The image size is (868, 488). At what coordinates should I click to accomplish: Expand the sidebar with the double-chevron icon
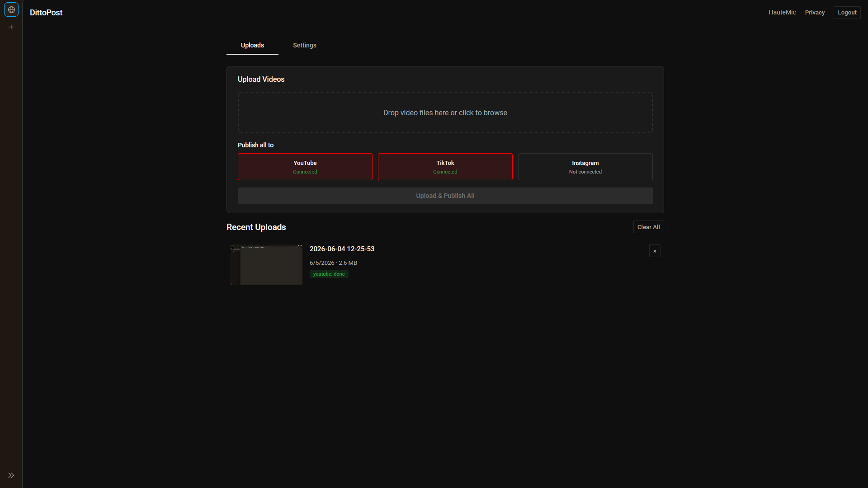coord(11,475)
